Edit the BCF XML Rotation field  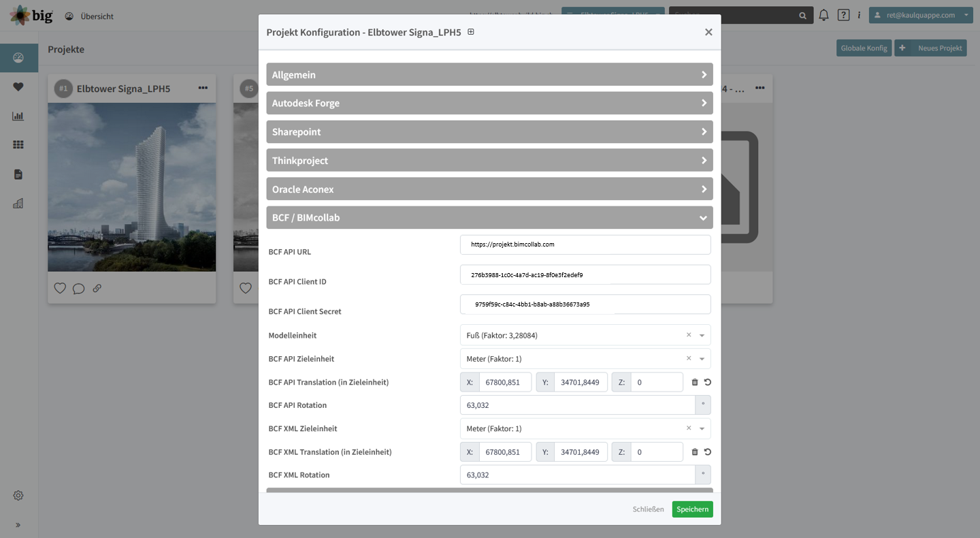[577, 475]
